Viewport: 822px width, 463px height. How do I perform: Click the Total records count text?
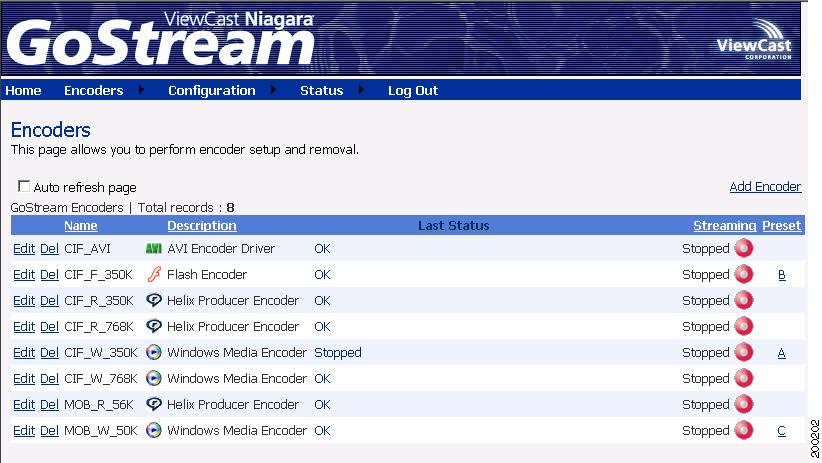(x=186, y=208)
